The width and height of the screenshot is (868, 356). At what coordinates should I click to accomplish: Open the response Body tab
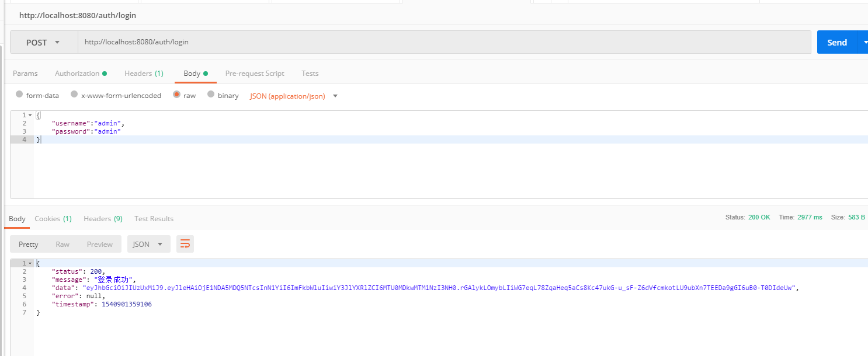click(x=17, y=219)
